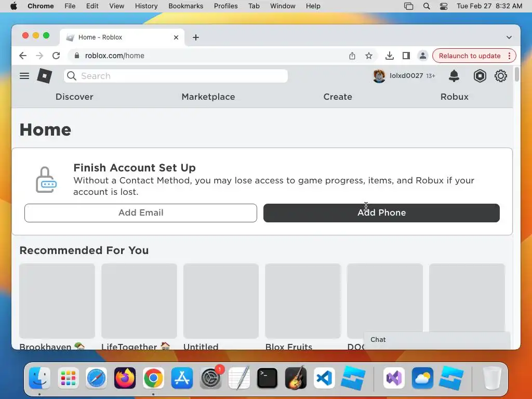Open the Robux tab

454,97
